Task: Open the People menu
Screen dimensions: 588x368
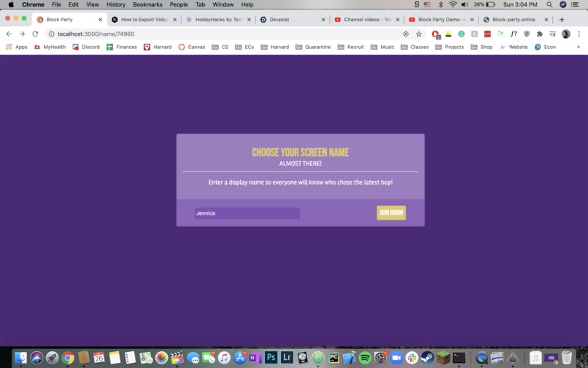Action: pos(179,4)
